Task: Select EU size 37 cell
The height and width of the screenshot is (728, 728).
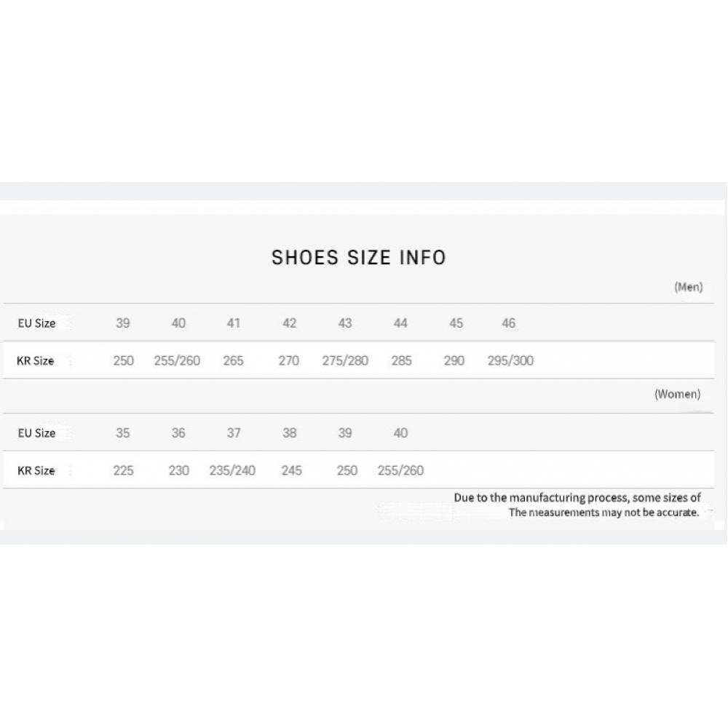Action: (x=233, y=433)
